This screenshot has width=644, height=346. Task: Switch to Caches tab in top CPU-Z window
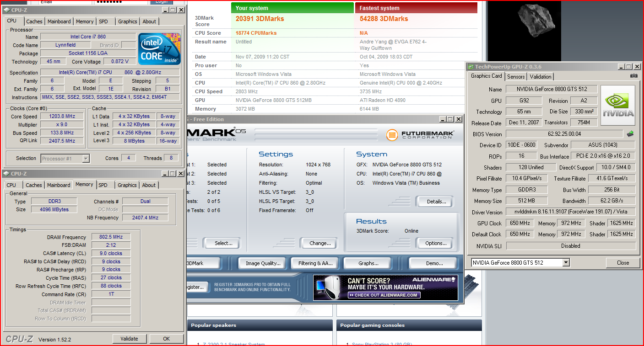34,21
